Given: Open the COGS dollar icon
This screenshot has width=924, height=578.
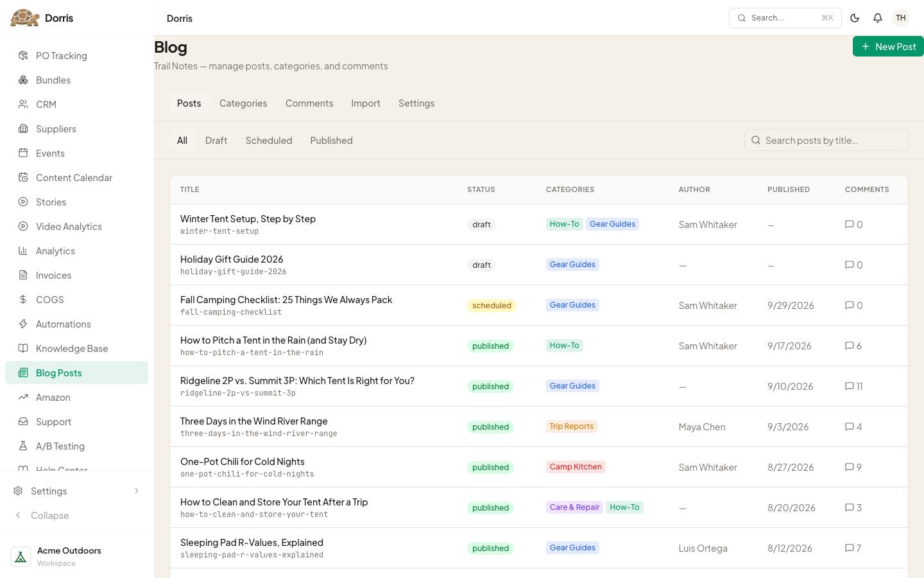Looking at the screenshot, I should tap(23, 299).
